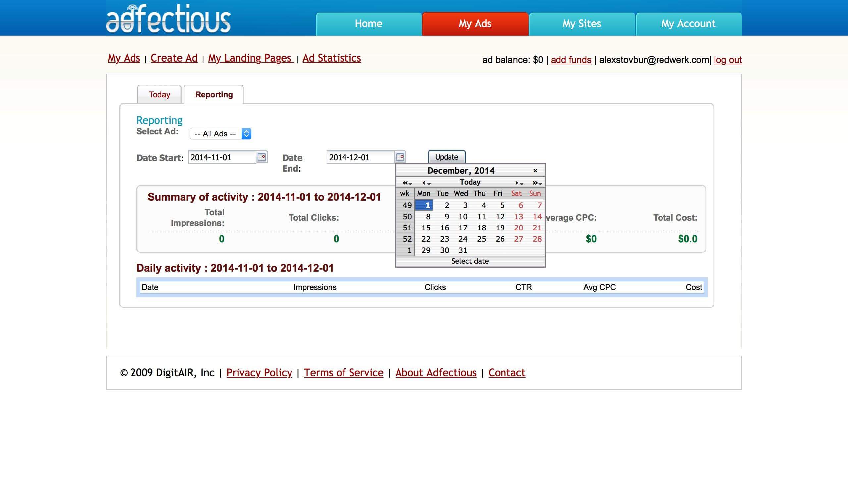Choose December 10 in the calendar
Viewport: 848px width, 504px height.
tap(461, 217)
